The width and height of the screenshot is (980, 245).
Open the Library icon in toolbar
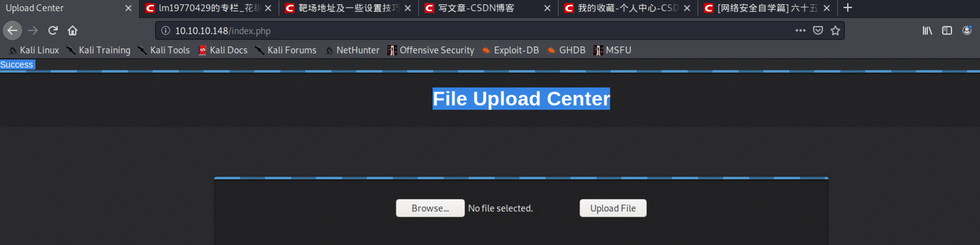click(x=927, y=30)
